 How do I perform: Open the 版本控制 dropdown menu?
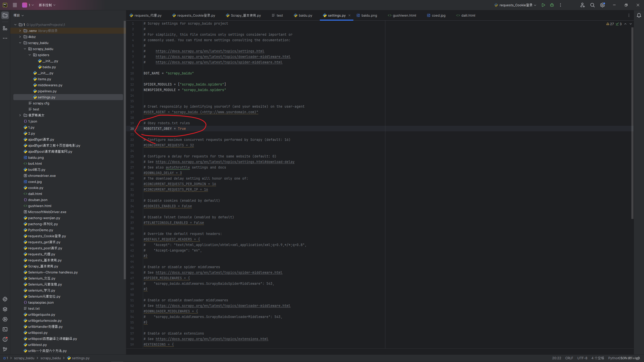click(47, 5)
